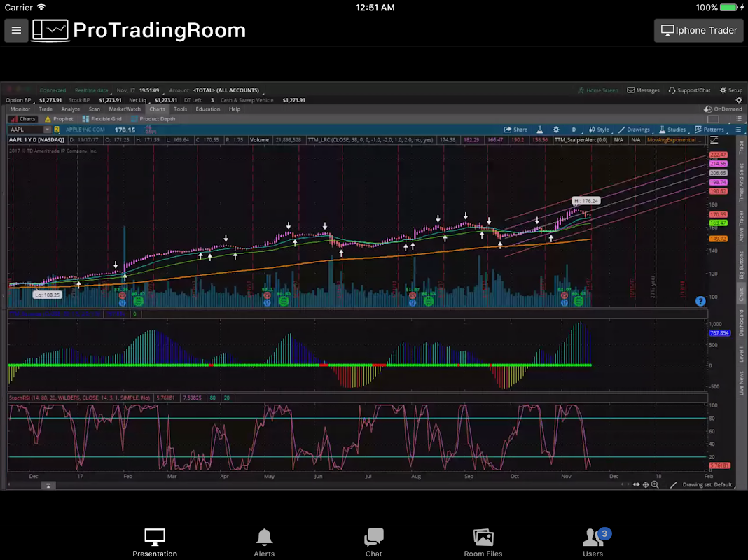Image resolution: width=748 pixels, height=560 pixels.
Task: Click the yellow level 2 badge
Action: coord(57,129)
